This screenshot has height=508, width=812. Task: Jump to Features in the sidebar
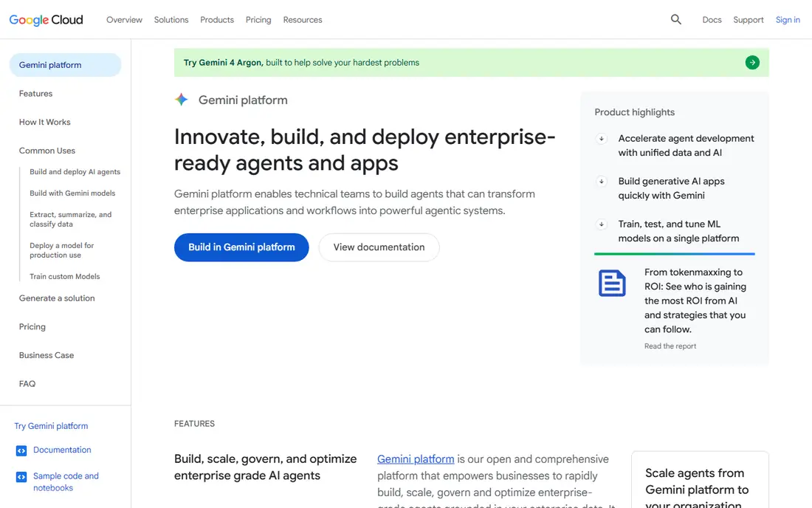(35, 93)
